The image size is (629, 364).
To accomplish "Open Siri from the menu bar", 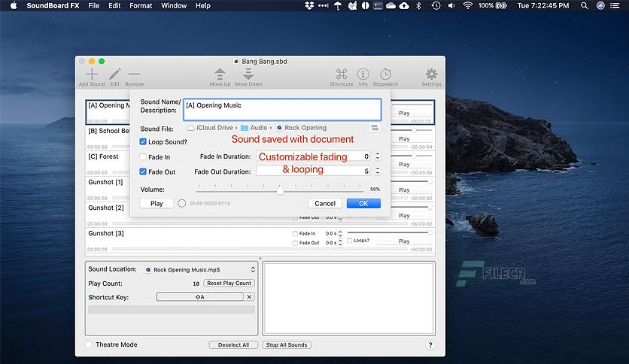I will click(x=600, y=5).
